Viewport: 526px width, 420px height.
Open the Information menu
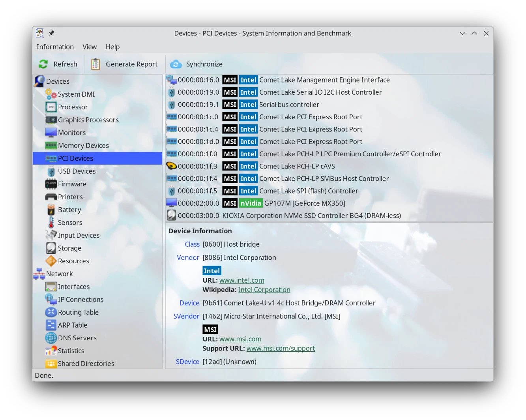[x=55, y=47]
